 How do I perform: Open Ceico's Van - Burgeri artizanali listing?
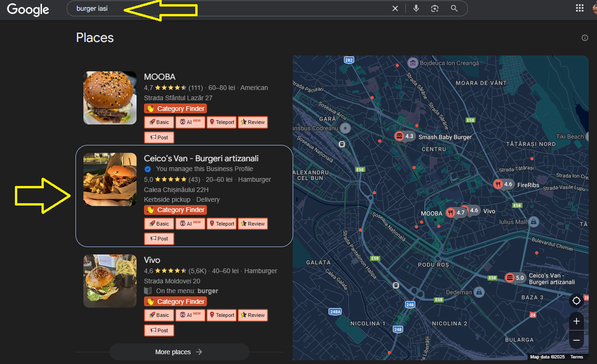point(201,158)
